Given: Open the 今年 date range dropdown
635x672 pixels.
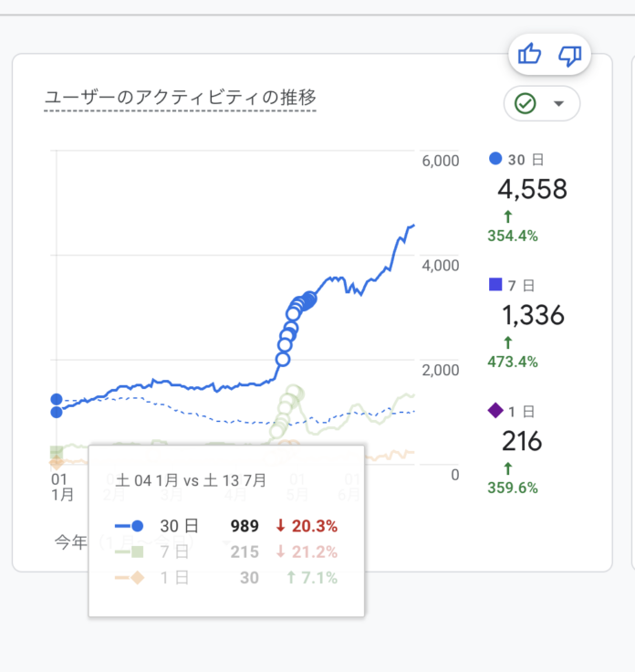Looking at the screenshot, I should tap(71, 542).
